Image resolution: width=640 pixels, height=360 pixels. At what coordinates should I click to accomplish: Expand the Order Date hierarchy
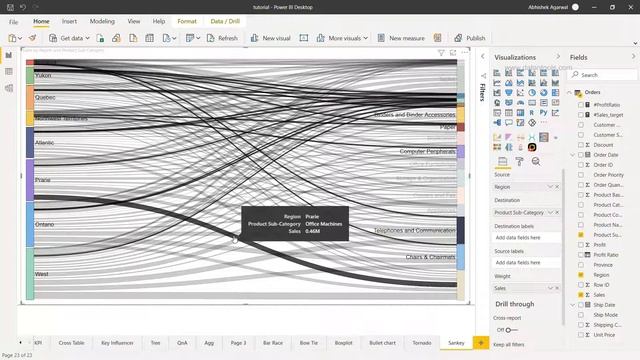(573, 155)
